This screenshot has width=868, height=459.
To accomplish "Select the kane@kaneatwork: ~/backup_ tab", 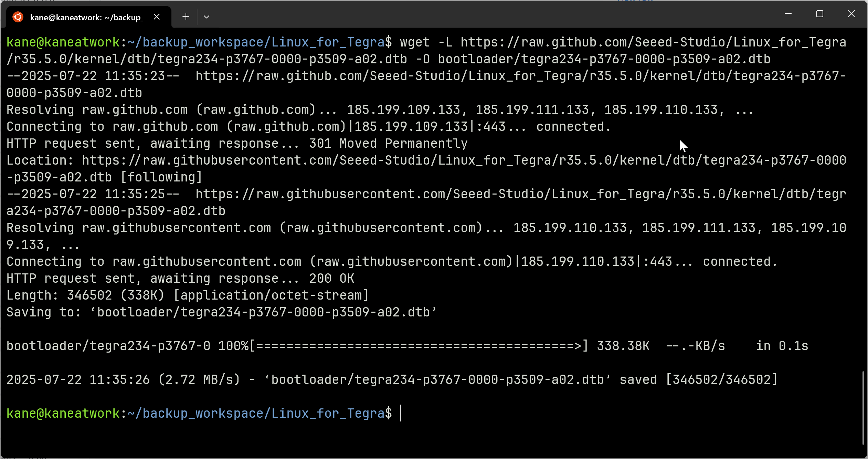I will pos(86,17).
